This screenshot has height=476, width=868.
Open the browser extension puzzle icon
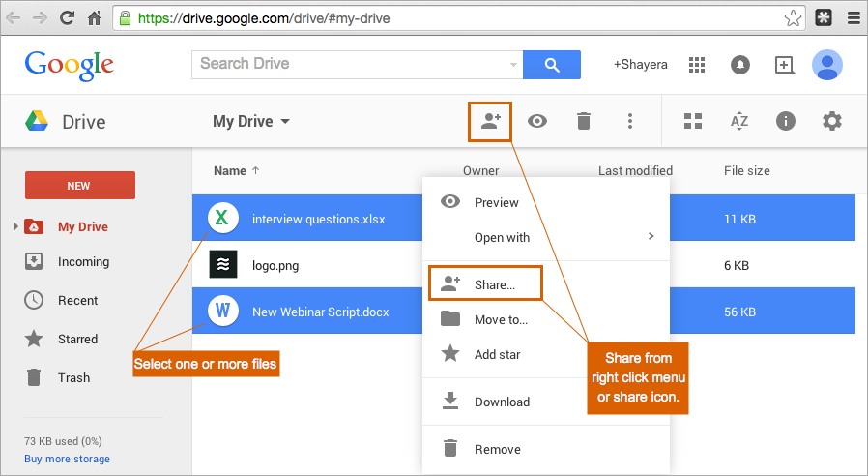coord(824,18)
